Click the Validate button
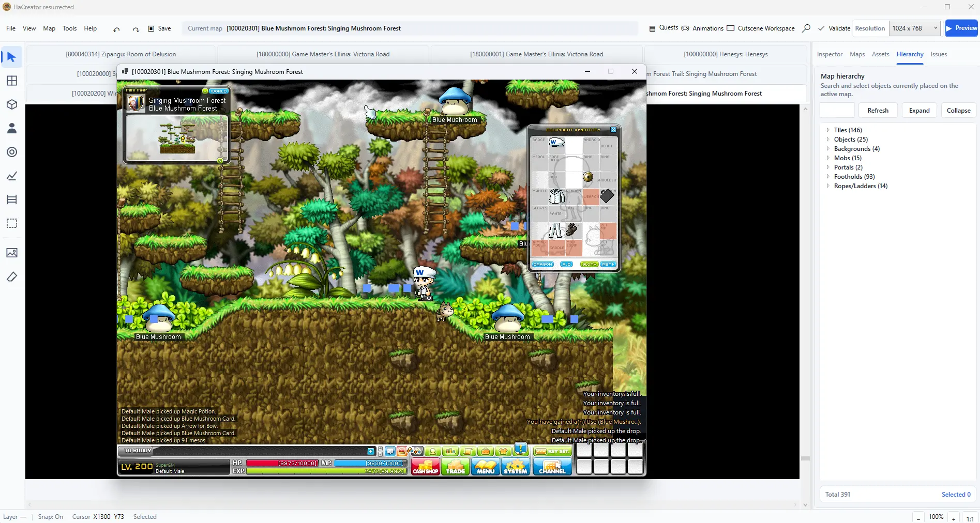 (834, 28)
